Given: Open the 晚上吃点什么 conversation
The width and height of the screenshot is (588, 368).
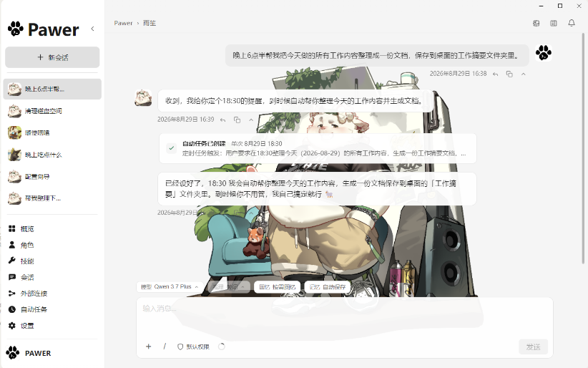Looking at the screenshot, I should point(52,155).
